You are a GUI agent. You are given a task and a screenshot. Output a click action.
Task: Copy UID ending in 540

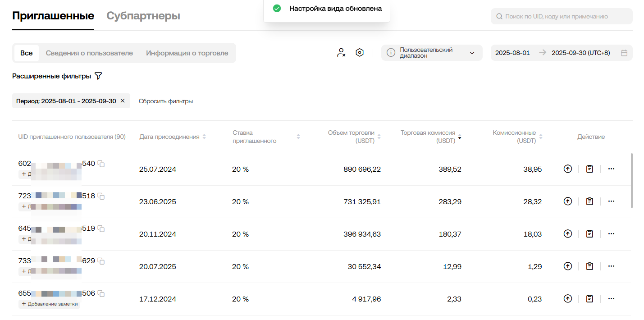point(101,164)
